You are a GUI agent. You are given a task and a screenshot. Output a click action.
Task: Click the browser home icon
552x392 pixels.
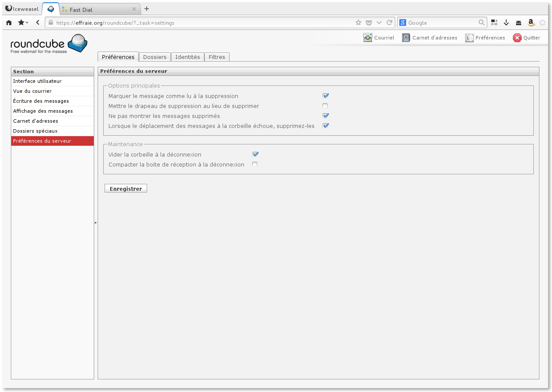9,23
